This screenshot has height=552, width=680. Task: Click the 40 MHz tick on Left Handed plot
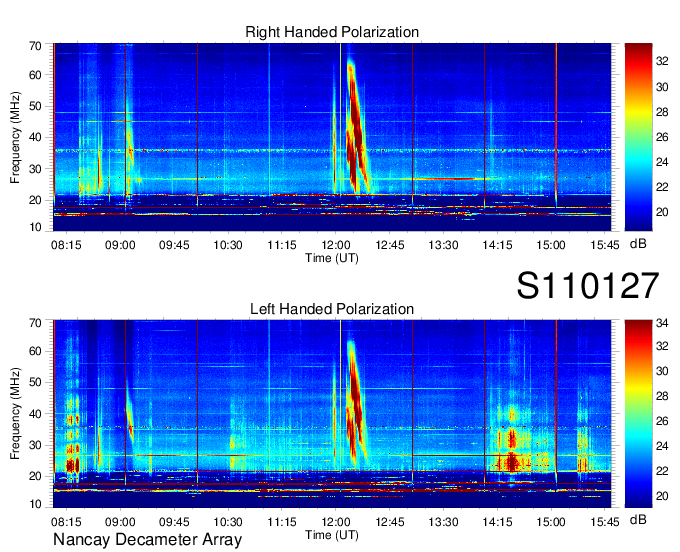(35, 414)
